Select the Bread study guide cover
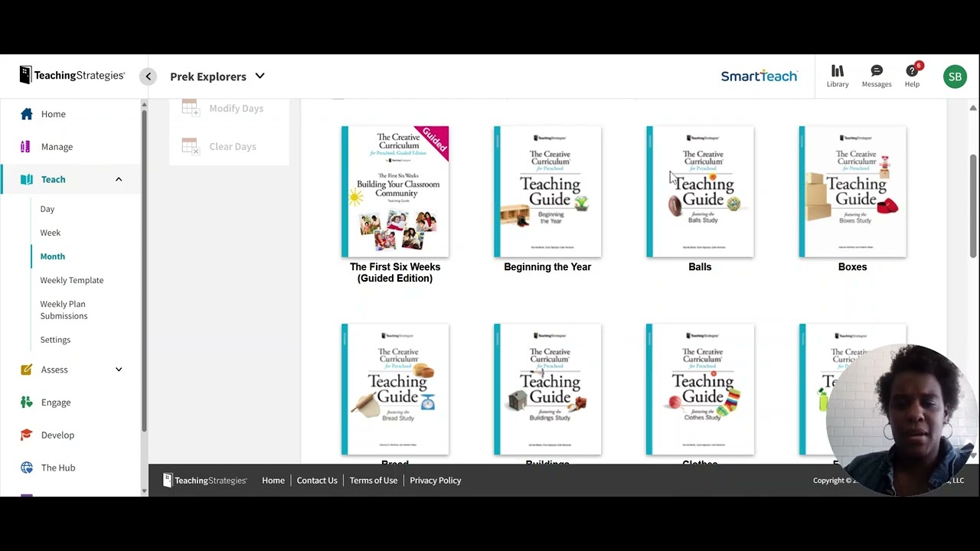This screenshot has width=980, height=551. tap(395, 389)
